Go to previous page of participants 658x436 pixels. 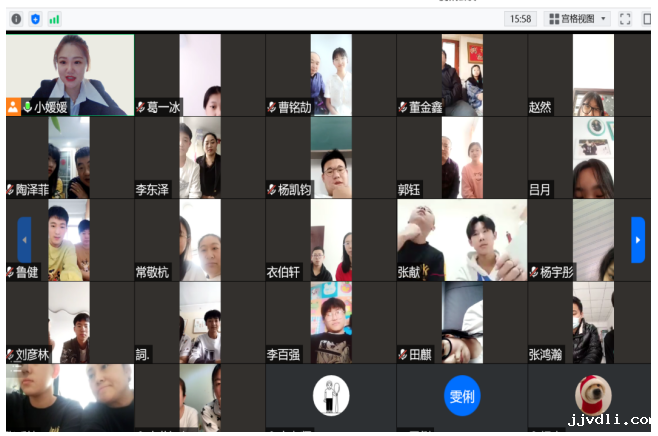tap(24, 239)
